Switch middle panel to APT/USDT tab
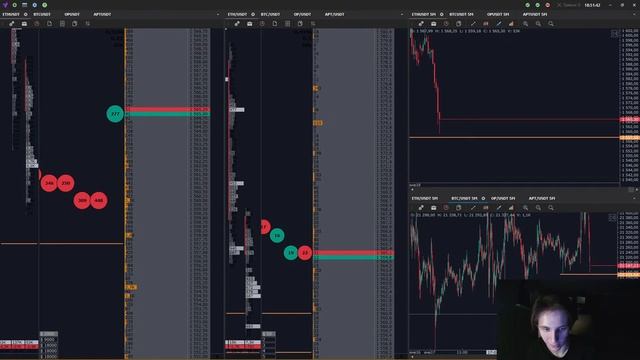This screenshot has width=640, height=360. 335,14
